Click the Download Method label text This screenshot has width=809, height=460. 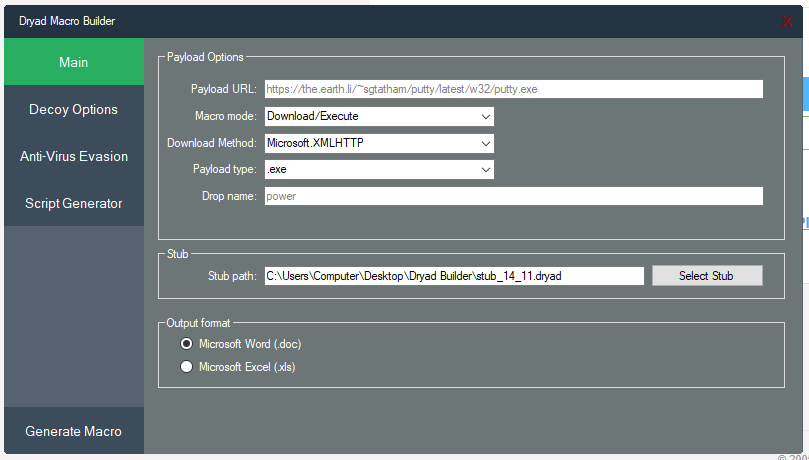coord(212,143)
